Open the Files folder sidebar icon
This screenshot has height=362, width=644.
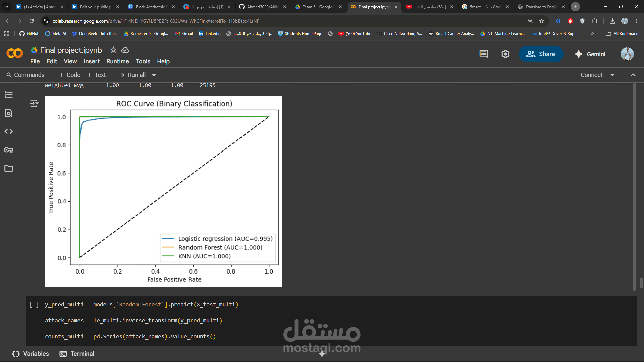(9, 168)
